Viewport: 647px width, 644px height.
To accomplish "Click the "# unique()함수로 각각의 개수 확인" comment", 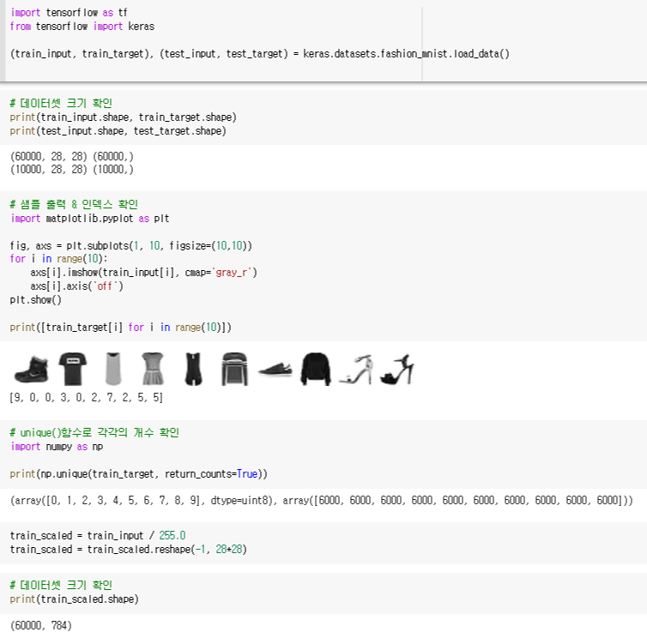I will (x=94, y=433).
